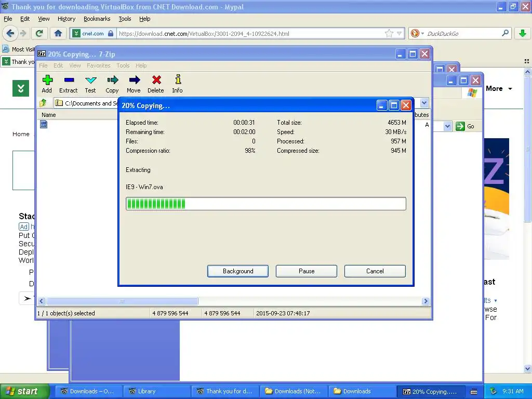The height and width of the screenshot is (399, 532).
Task: Open the browser Home page icon
Action: [58, 33]
